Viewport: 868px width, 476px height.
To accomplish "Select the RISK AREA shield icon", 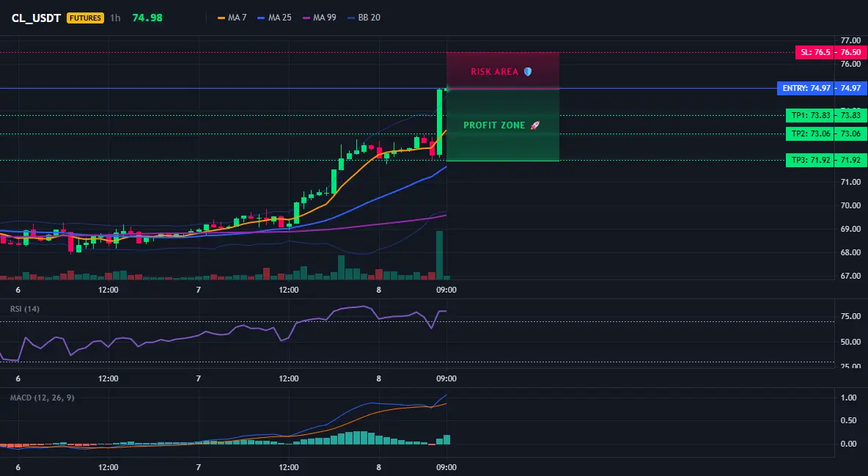I will click(x=528, y=71).
